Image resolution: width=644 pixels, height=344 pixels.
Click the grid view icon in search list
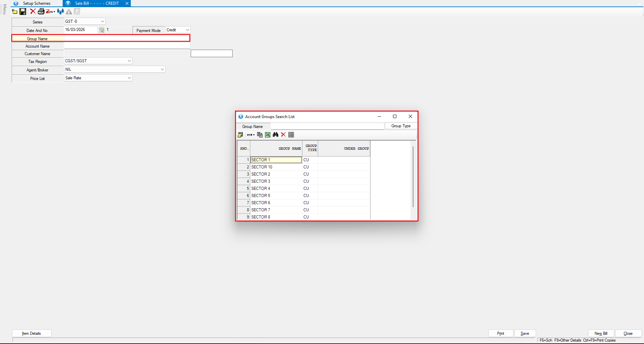291,135
